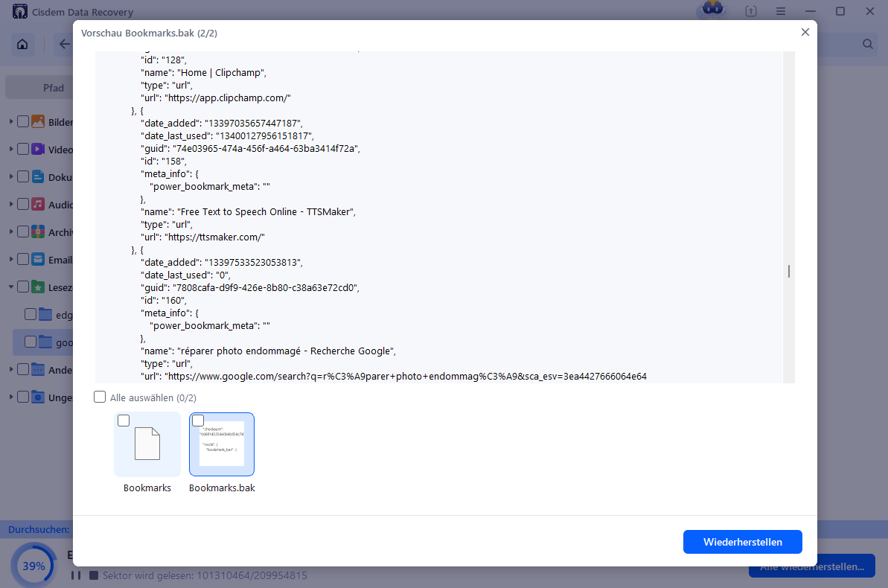Click the Video play icon
888x588 pixels.
pyautogui.click(x=38, y=149)
